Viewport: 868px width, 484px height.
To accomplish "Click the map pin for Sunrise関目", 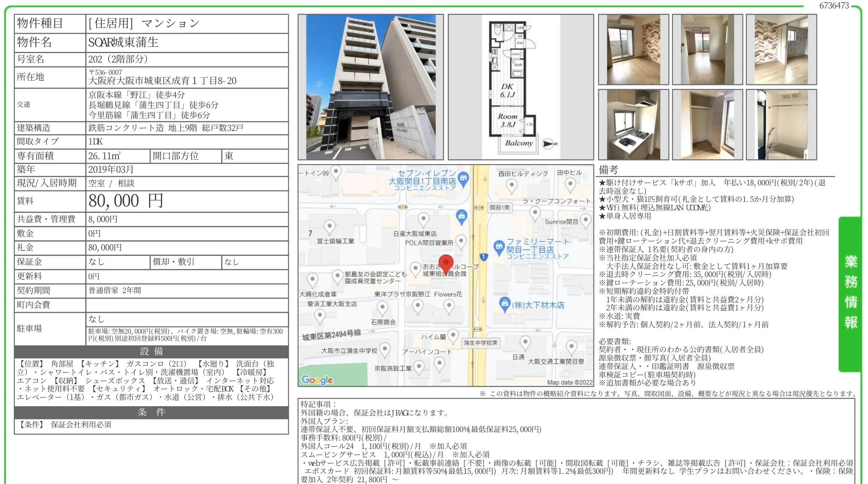I will coord(586,220).
